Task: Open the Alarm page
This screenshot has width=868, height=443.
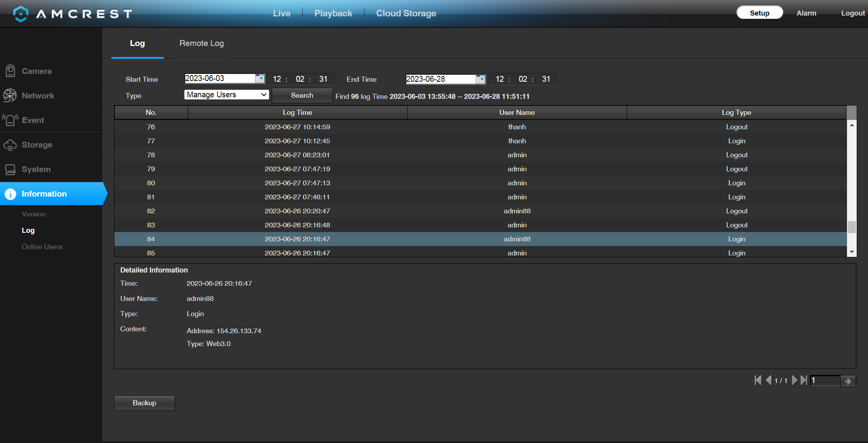Action: pyautogui.click(x=806, y=13)
